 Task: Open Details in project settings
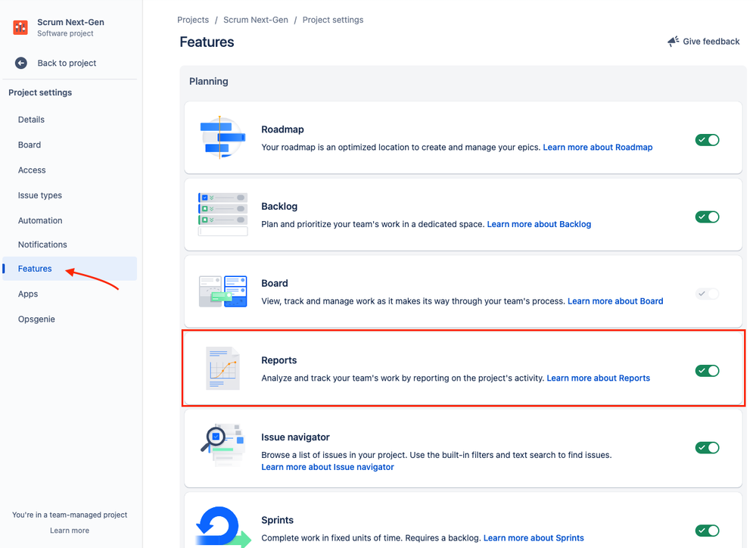(x=31, y=120)
